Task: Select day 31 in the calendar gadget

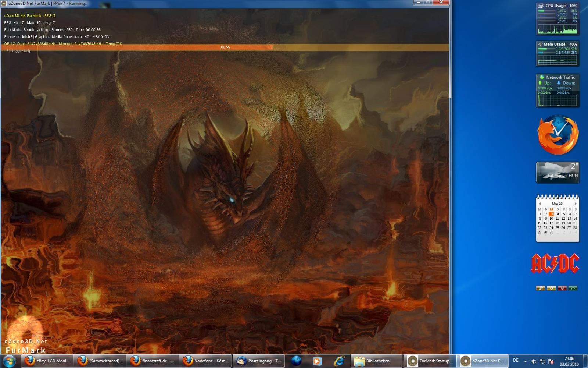Action: 551,232
